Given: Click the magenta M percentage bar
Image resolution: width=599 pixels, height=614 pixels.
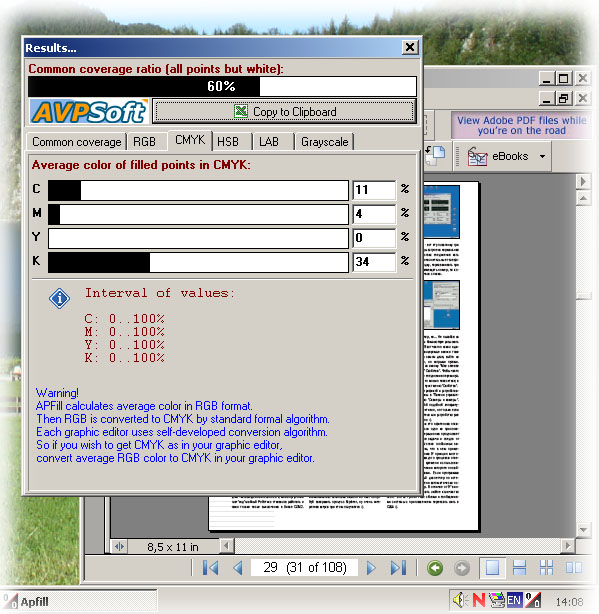Looking at the screenshot, I should click(198, 214).
